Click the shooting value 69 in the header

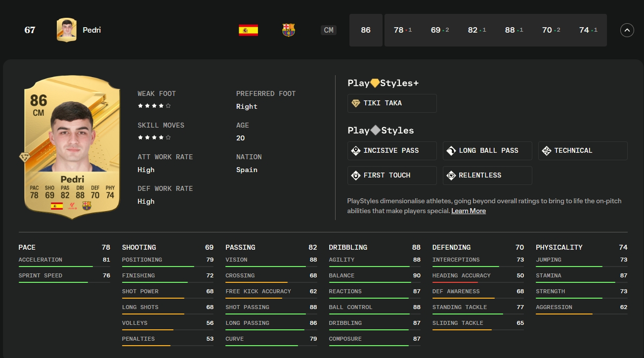click(x=435, y=30)
